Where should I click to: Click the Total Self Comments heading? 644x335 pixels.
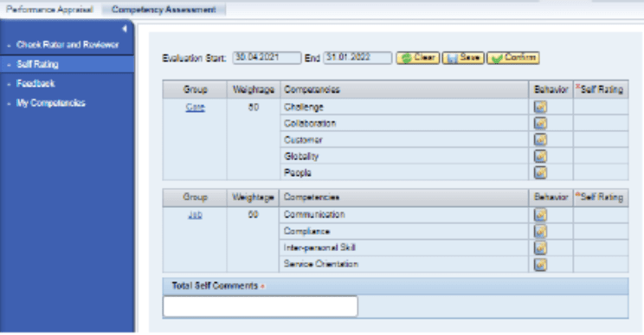215,286
